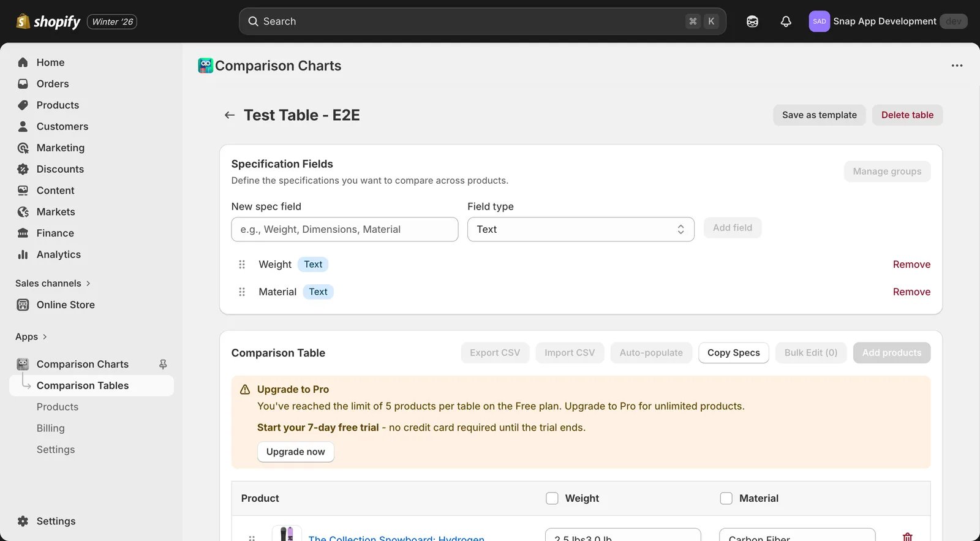This screenshot has height=541, width=980.
Task: Go to Orders in the sidebar
Action: [x=53, y=84]
